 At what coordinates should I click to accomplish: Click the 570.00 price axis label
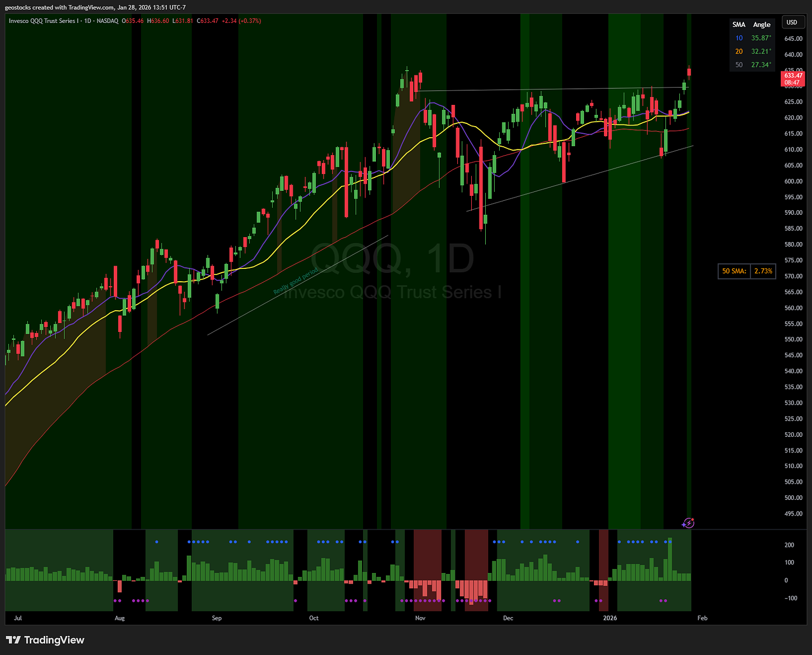tap(793, 276)
